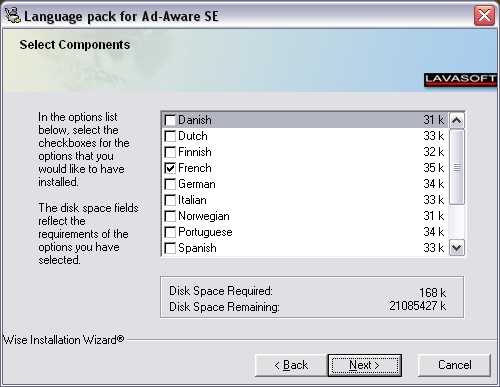The height and width of the screenshot is (387, 500).
Task: Click the scroll down arrow of language list
Action: click(457, 248)
